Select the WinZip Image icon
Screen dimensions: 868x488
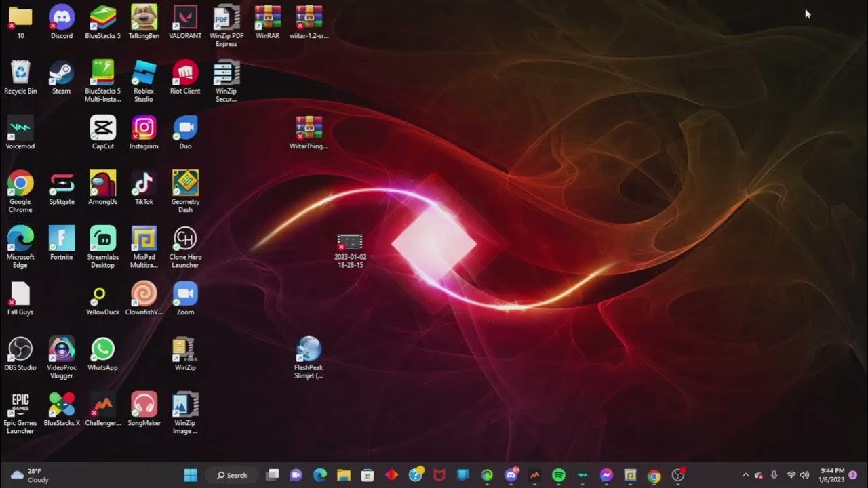(185, 413)
